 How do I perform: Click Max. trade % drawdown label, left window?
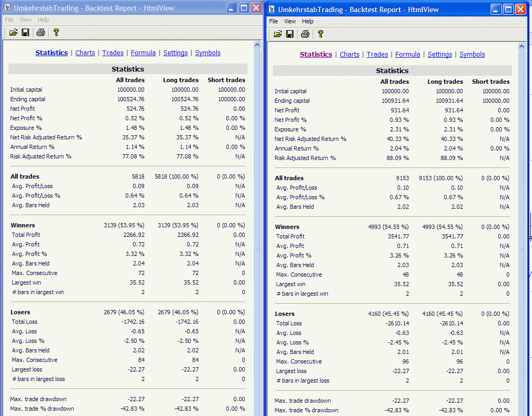[42, 409]
